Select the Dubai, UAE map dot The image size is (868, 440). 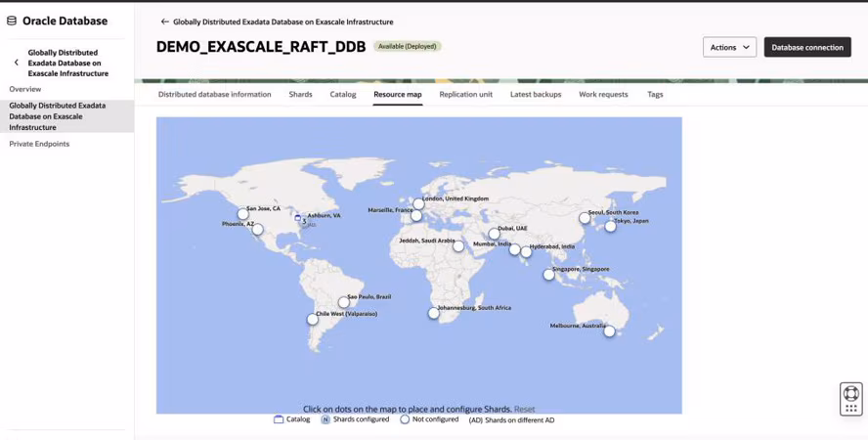494,234
